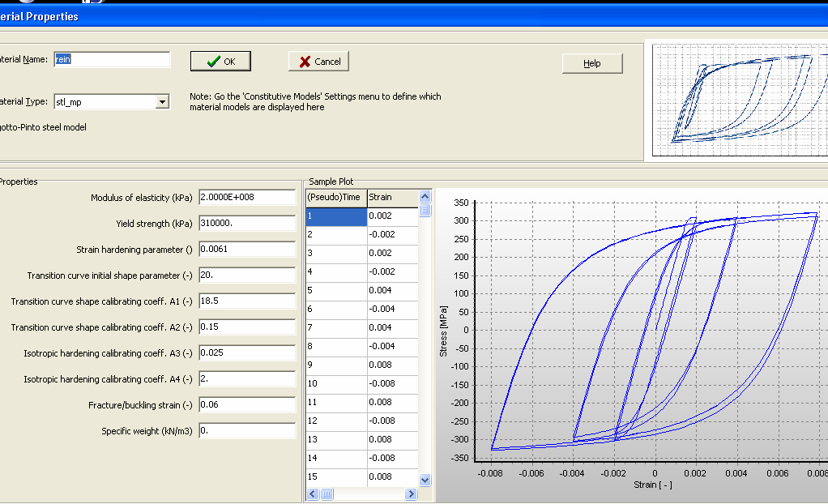Select pseudo-time row 12 cell

point(336,421)
